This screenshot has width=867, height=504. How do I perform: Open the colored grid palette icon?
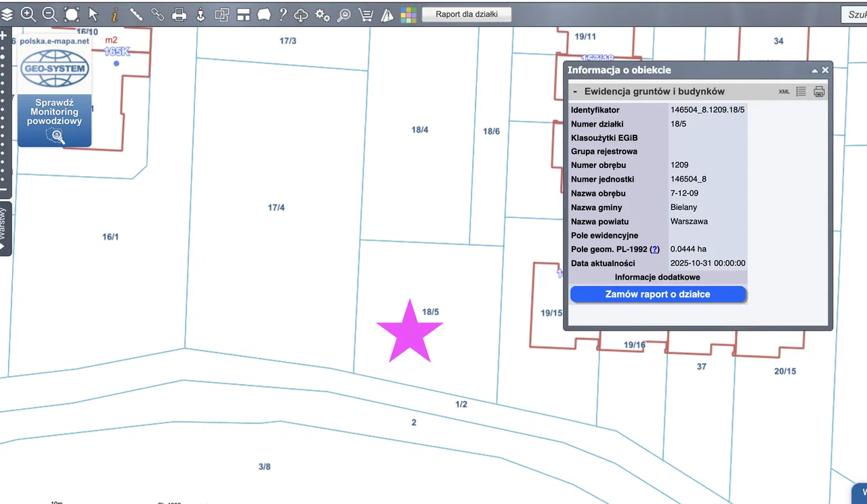click(408, 14)
